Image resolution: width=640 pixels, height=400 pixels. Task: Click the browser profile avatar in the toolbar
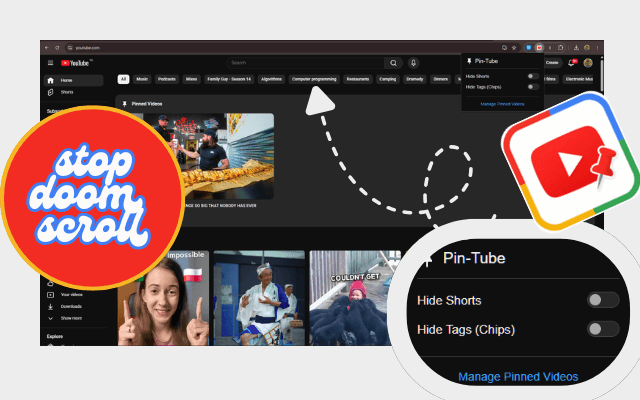pyautogui.click(x=587, y=48)
